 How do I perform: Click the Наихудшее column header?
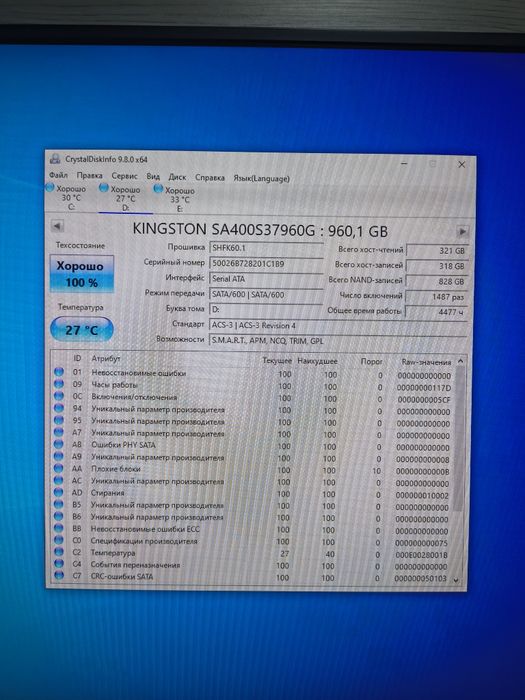tap(317, 361)
